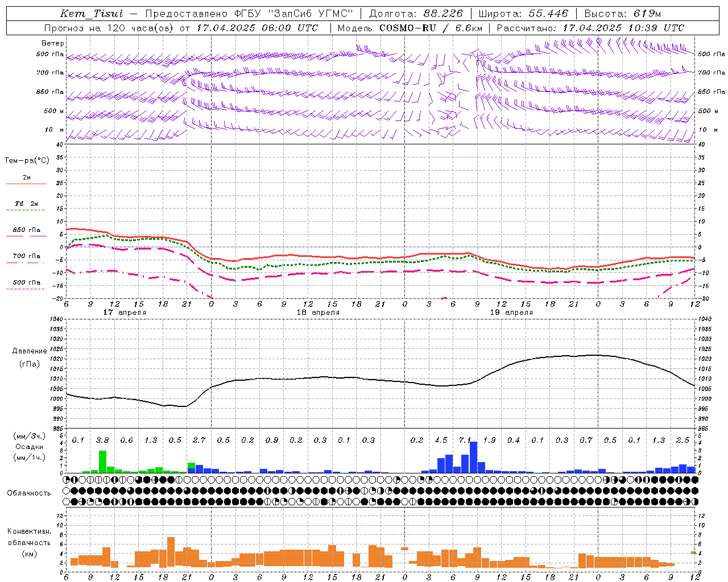
Task: Click the "Долгота: 88.226" header value
Action: [x=416, y=14]
